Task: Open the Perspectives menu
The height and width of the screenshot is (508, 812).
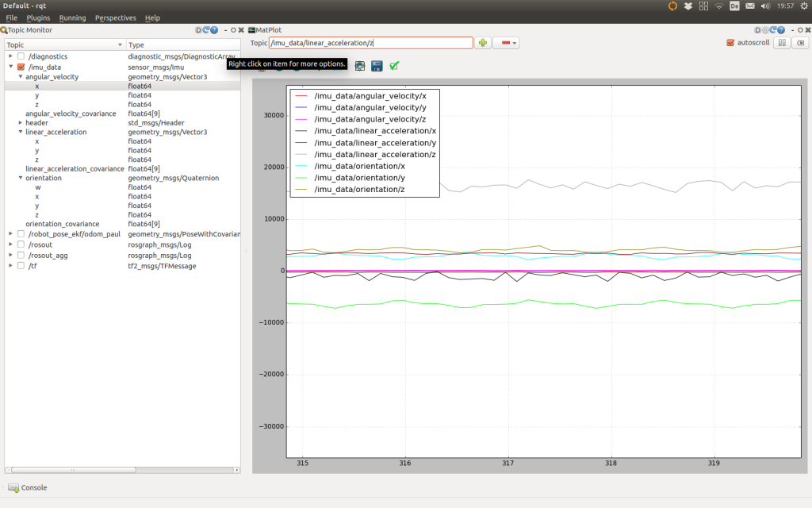Action: (x=116, y=17)
